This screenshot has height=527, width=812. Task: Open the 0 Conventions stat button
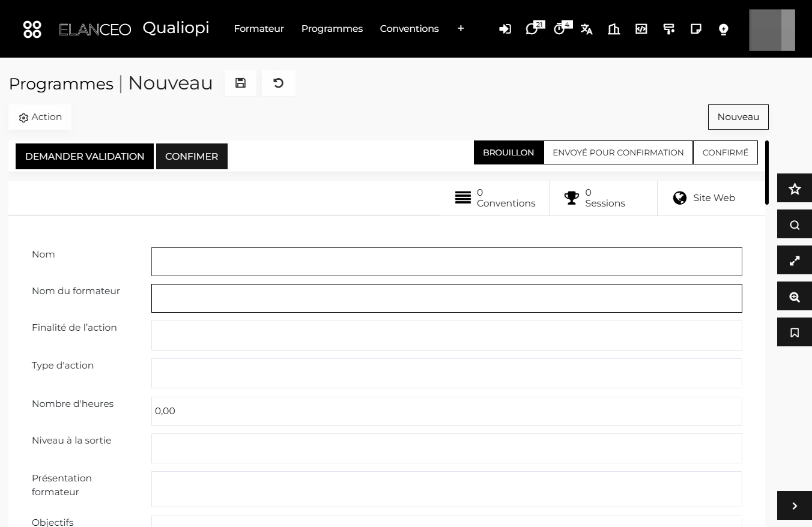point(495,198)
